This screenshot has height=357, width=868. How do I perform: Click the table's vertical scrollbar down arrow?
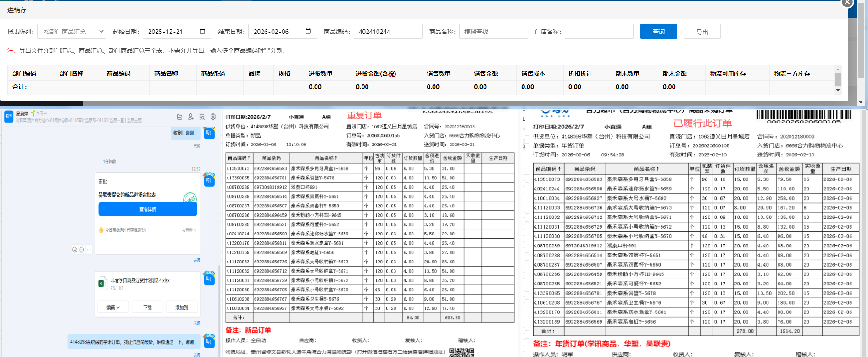coord(838,90)
